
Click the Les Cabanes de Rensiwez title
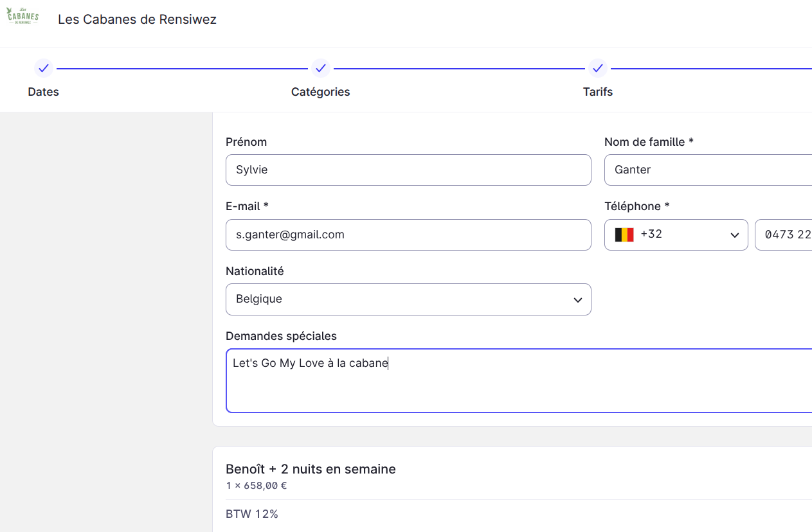coord(137,19)
